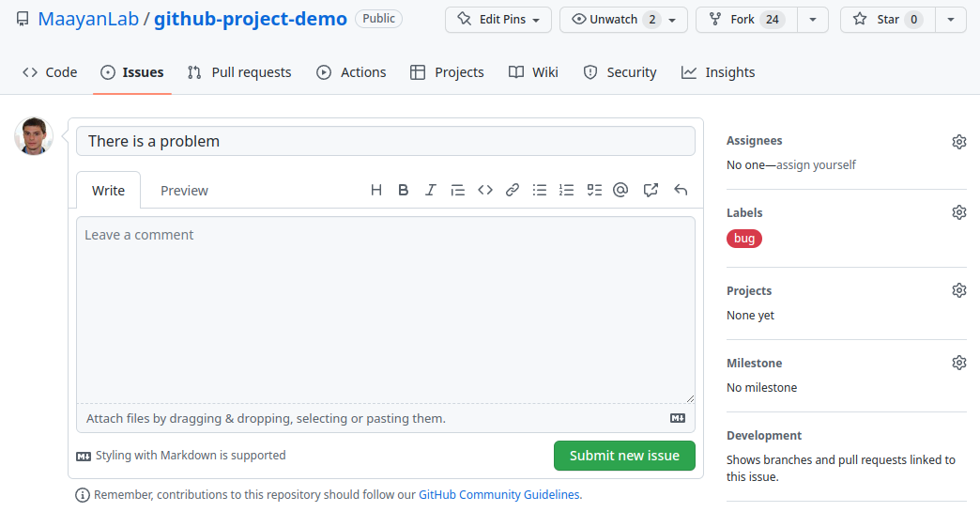Click Submit new issue button

(624, 456)
